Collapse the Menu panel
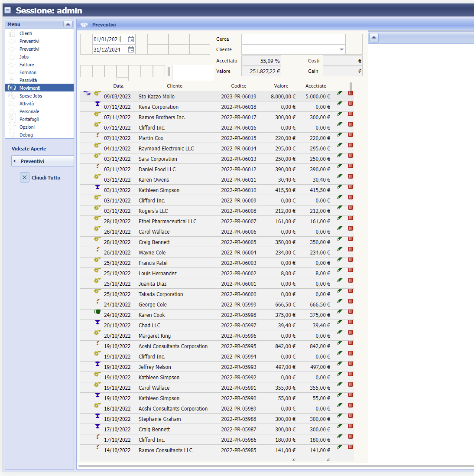 click(68, 24)
